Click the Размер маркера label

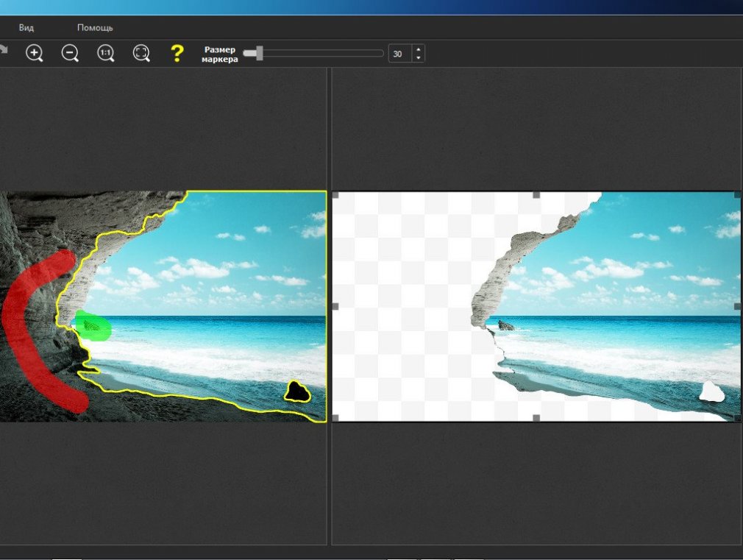(x=219, y=54)
